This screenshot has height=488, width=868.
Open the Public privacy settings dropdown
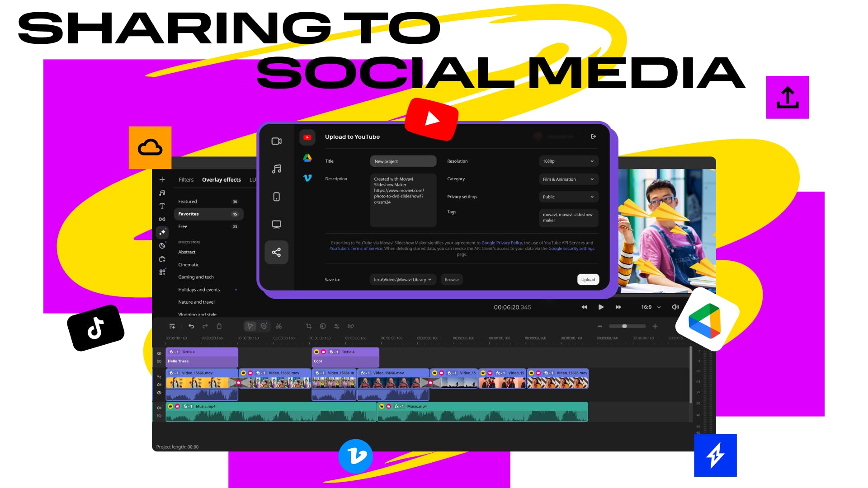(569, 197)
